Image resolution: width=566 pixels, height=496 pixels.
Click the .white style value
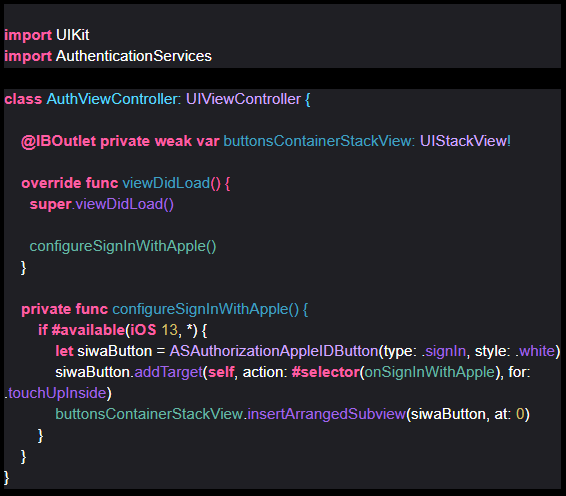point(535,351)
